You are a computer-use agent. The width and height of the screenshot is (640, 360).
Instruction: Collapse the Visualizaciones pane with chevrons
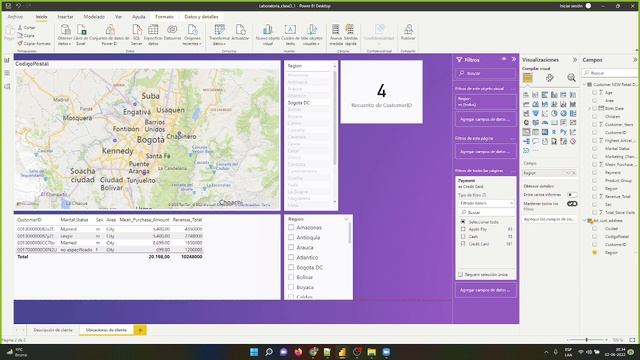575,60
